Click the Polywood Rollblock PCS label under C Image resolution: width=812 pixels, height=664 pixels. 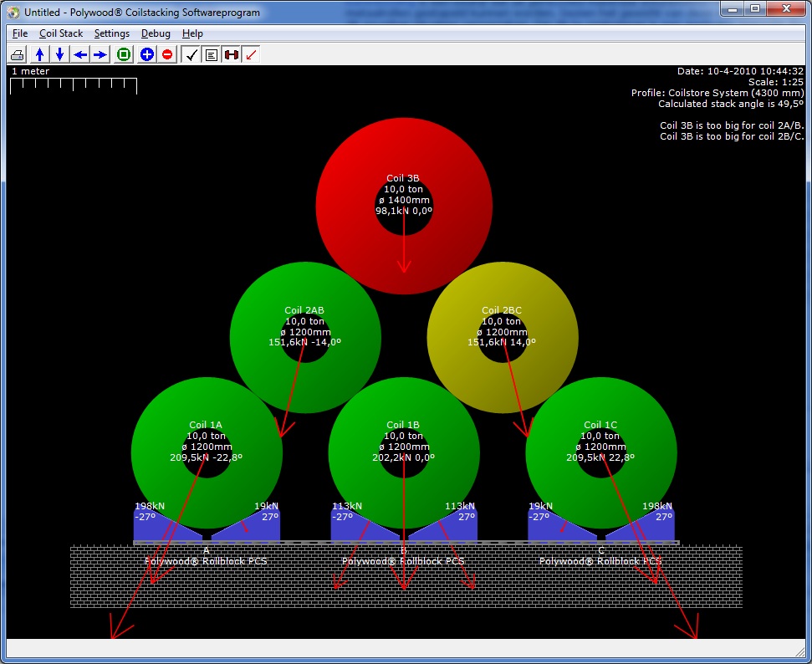pyautogui.click(x=600, y=561)
